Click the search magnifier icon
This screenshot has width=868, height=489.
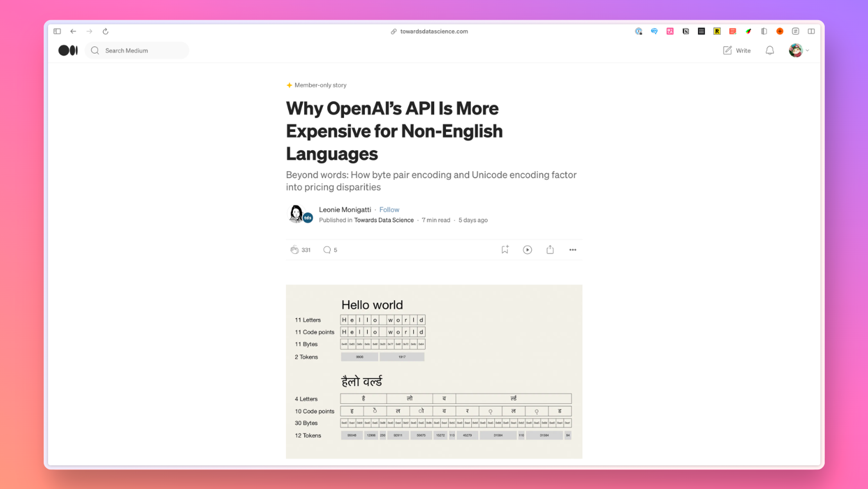(95, 50)
